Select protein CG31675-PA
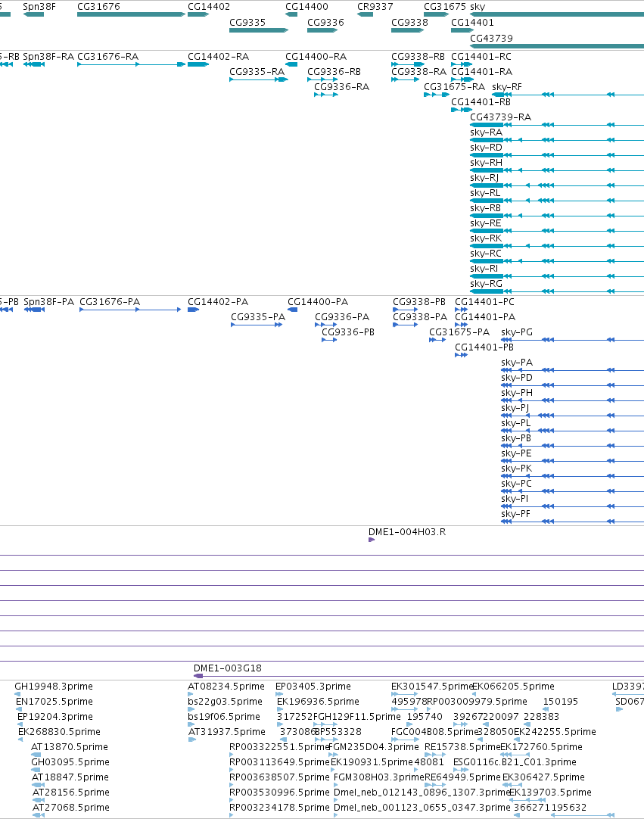The image size is (644, 819). (459, 332)
